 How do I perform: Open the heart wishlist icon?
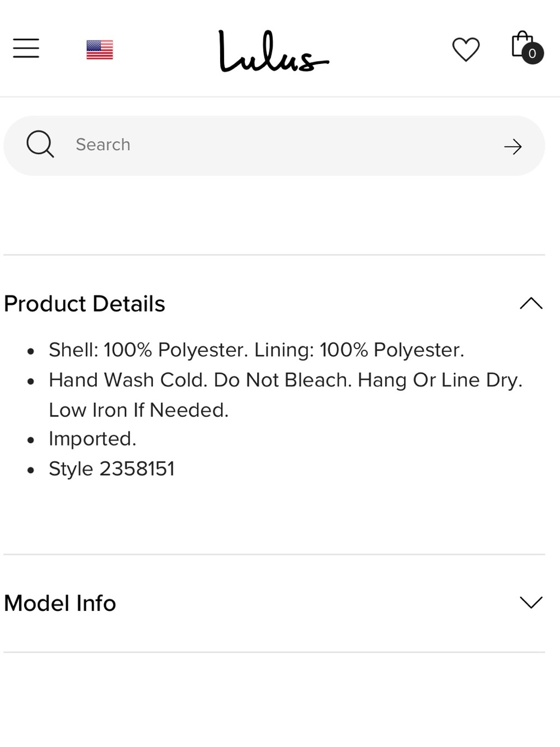[466, 49]
